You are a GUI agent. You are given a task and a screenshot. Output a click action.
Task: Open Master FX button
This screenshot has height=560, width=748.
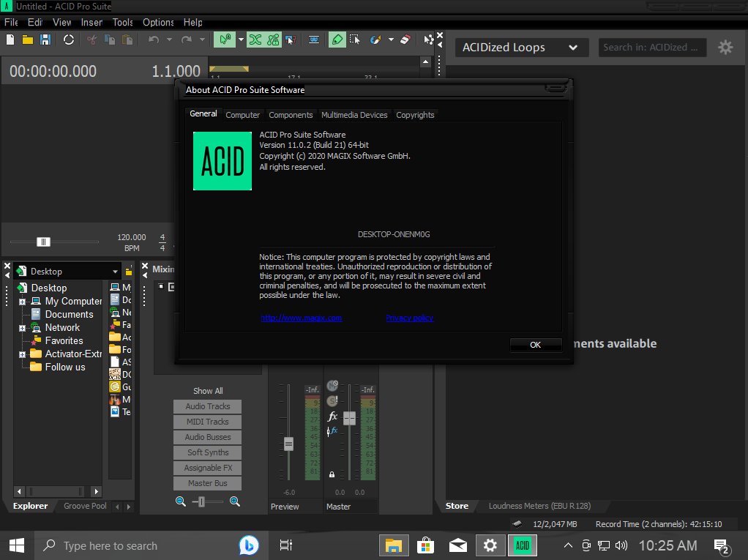[332, 417]
